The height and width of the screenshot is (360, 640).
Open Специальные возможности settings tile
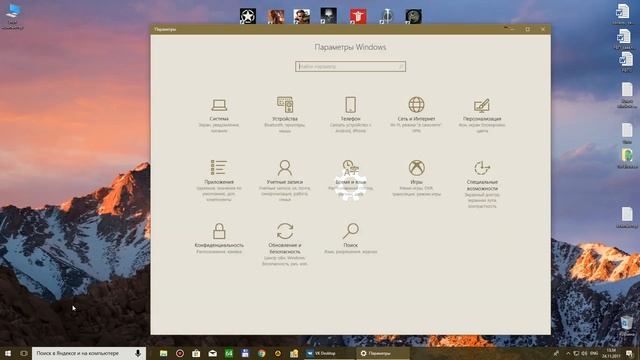click(482, 184)
